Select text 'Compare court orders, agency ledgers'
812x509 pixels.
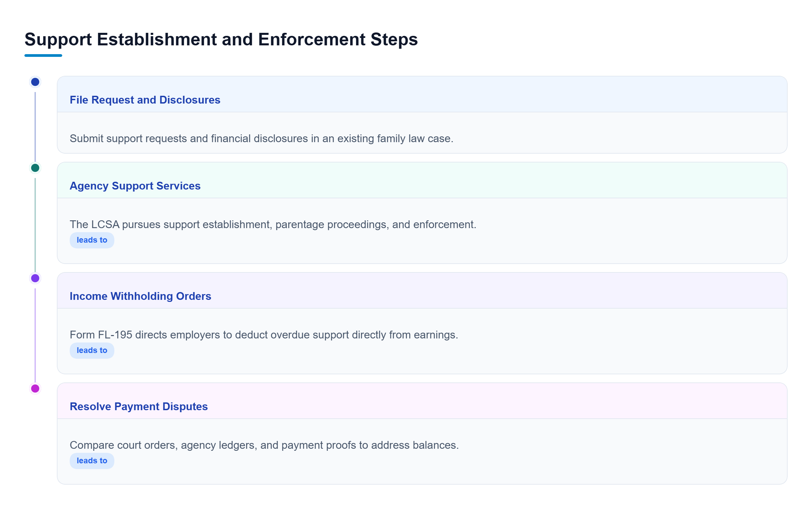coord(164,445)
